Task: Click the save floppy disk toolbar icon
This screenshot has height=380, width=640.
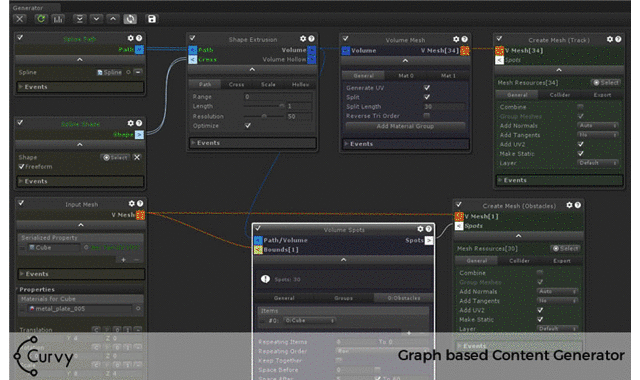Action: tap(152, 19)
